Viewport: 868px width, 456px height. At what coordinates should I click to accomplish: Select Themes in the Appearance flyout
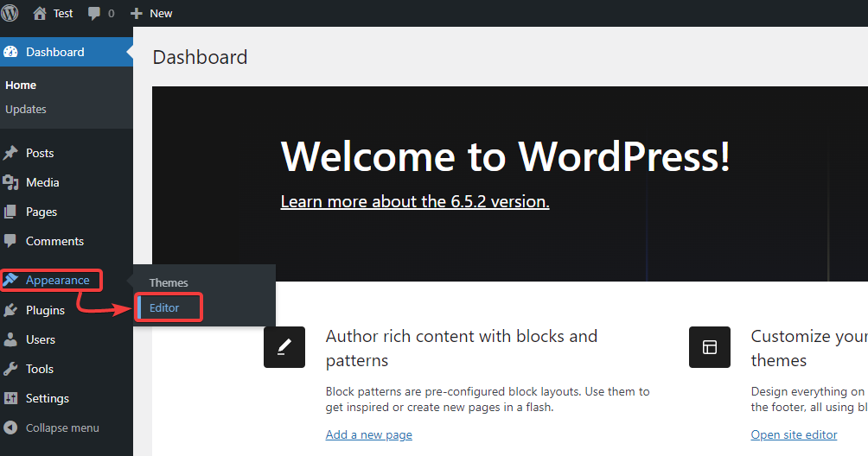coord(169,282)
